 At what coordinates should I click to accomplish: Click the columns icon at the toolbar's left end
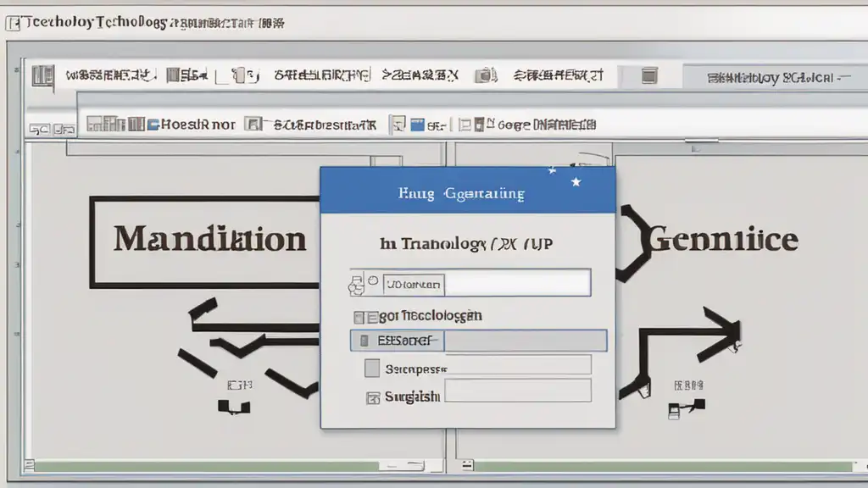click(42, 75)
